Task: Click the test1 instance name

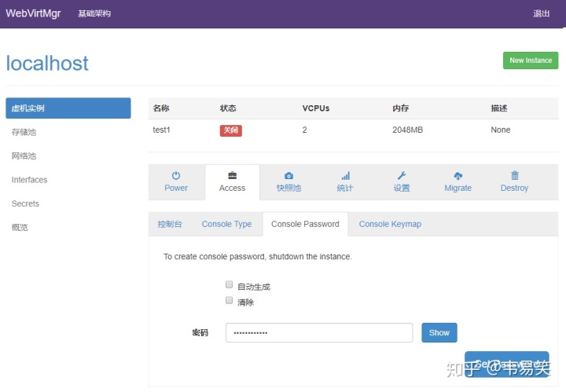Action: click(161, 130)
